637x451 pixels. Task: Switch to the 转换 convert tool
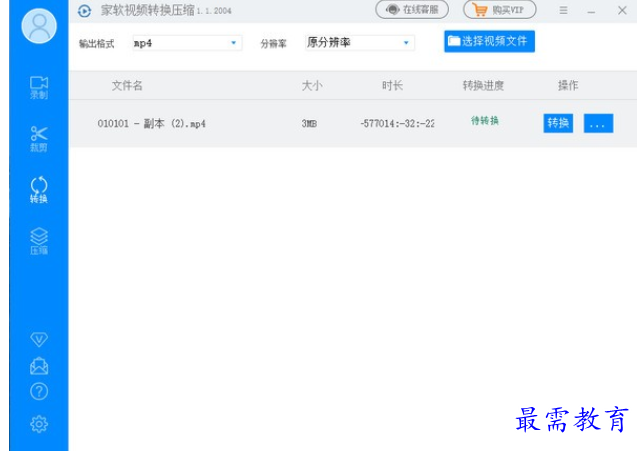point(39,189)
